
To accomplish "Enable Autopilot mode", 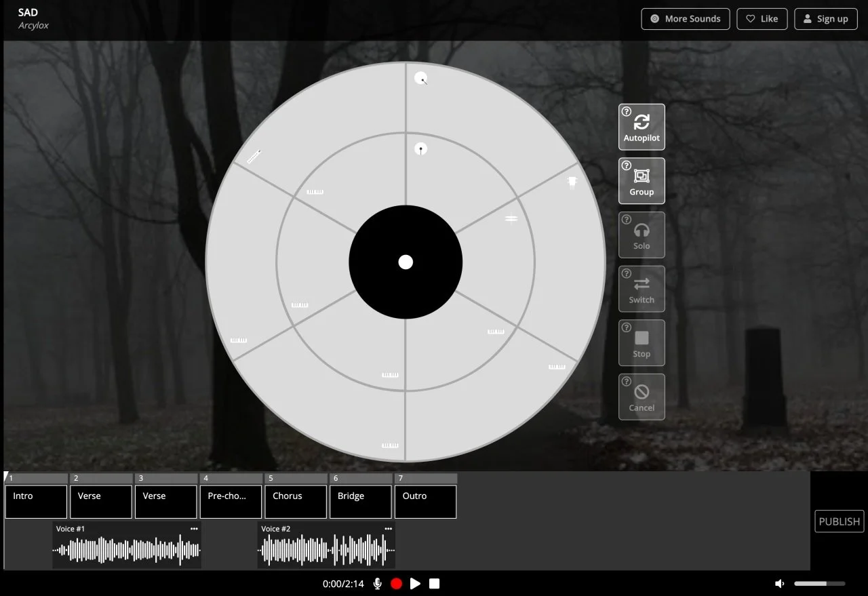I will [x=642, y=126].
